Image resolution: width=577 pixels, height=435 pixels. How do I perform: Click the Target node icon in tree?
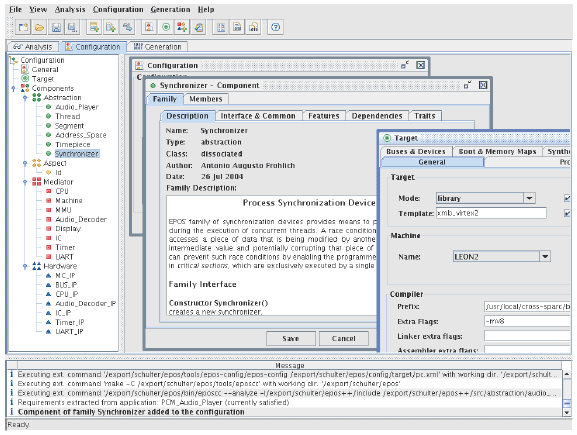[x=25, y=78]
